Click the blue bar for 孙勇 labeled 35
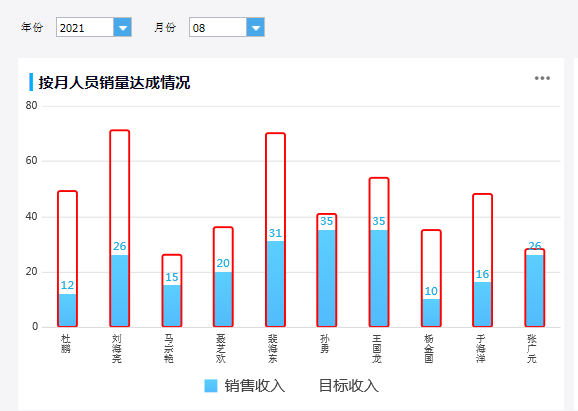Screen dimensions: 578x411 [327, 278]
